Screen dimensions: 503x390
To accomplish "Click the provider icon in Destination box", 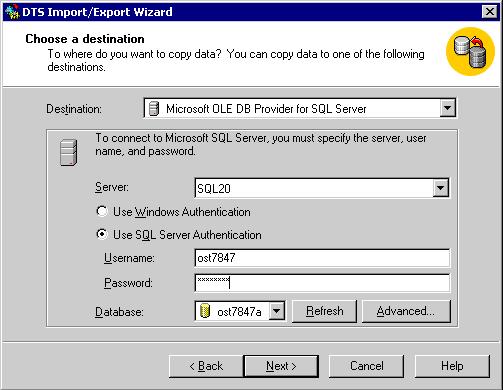I will click(x=154, y=109).
